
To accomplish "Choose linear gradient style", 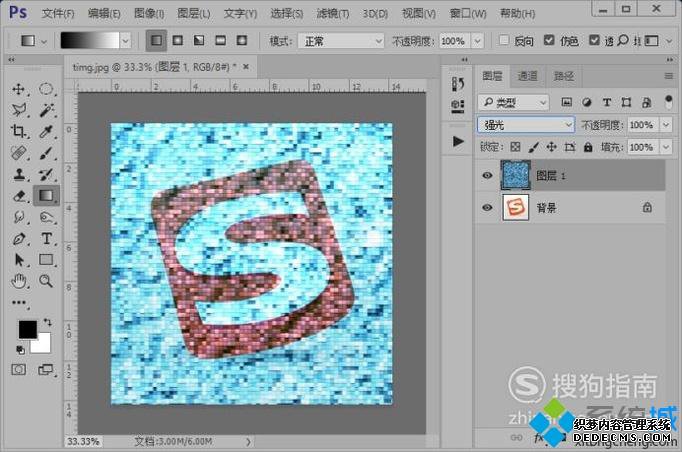I will (x=156, y=41).
